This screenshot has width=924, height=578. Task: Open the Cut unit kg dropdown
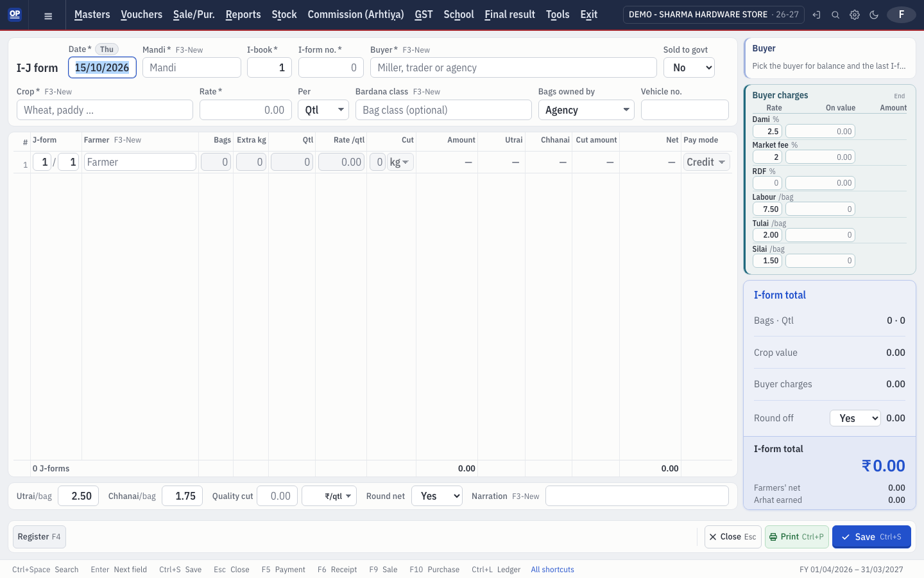pos(400,162)
